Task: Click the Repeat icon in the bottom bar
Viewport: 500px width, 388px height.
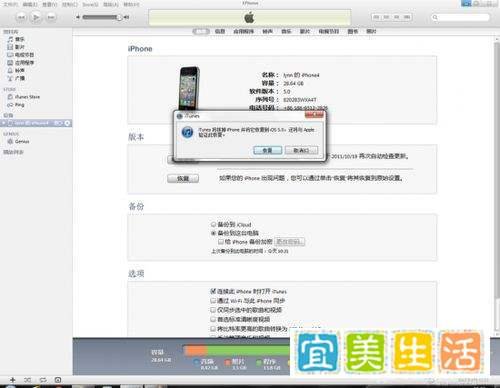Action: [43, 380]
